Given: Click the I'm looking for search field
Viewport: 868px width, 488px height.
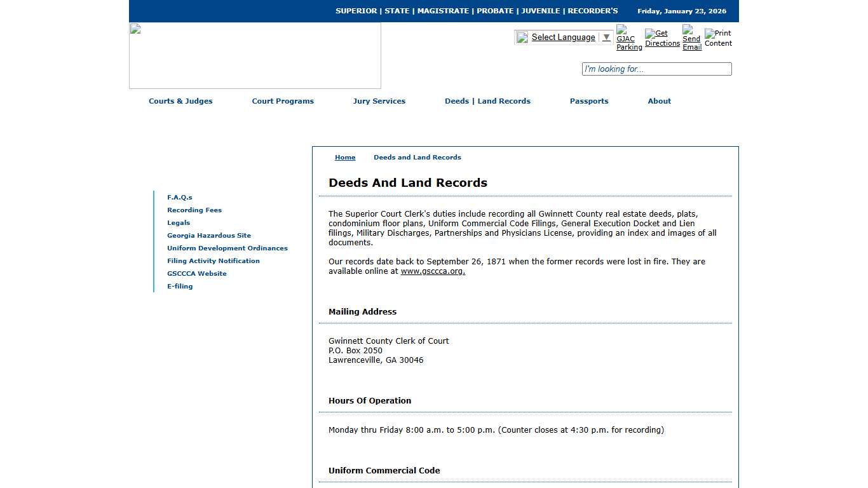Looking at the screenshot, I should click(656, 69).
